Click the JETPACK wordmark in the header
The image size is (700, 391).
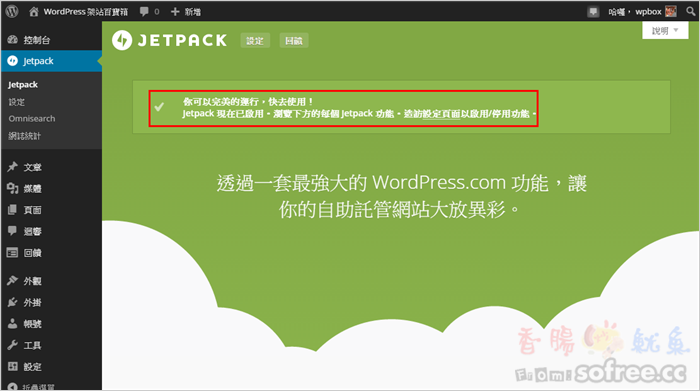click(x=183, y=40)
